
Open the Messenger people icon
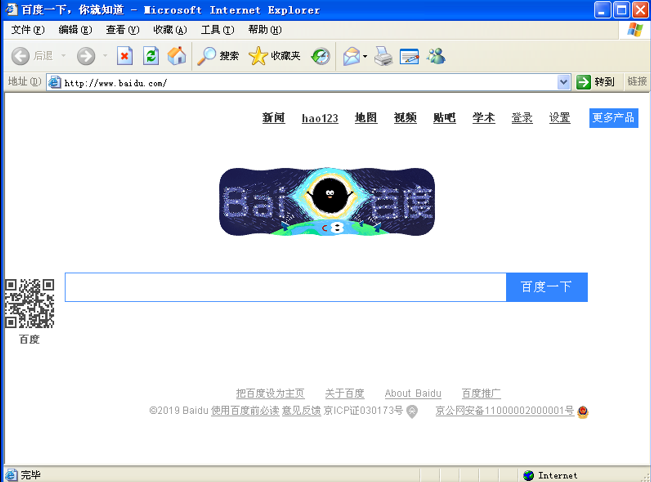pos(436,56)
